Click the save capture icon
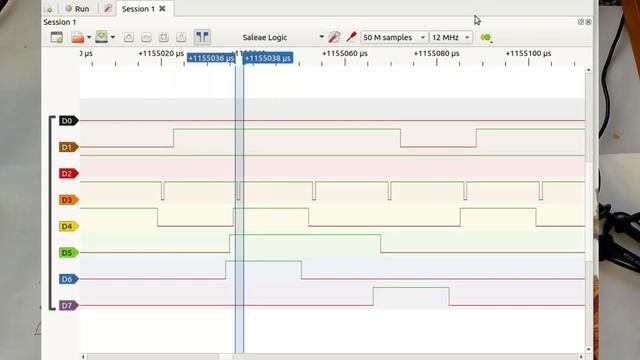 101,37
